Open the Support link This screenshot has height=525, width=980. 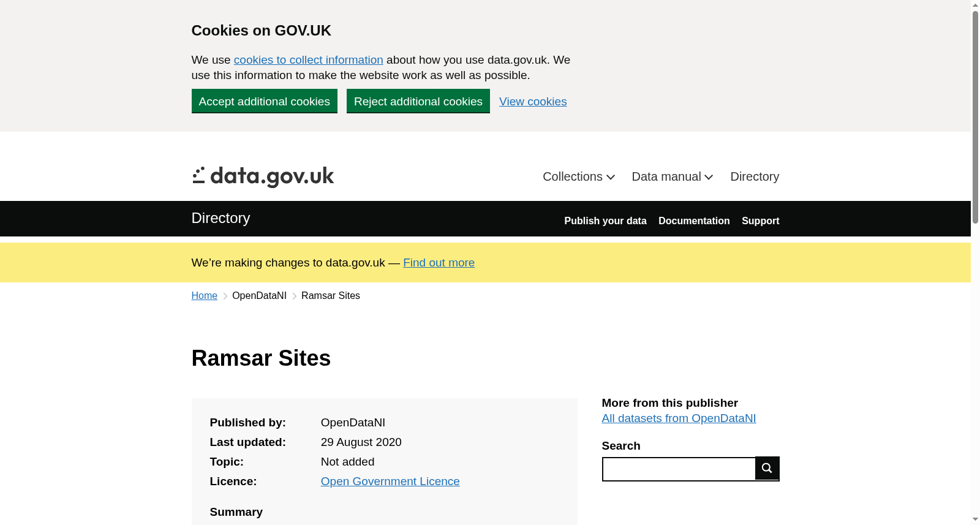(x=760, y=221)
